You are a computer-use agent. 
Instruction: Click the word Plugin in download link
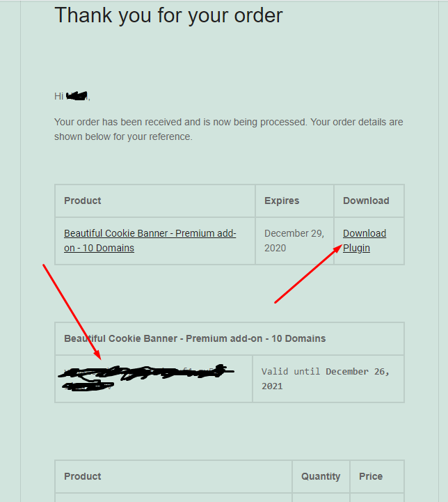click(356, 248)
